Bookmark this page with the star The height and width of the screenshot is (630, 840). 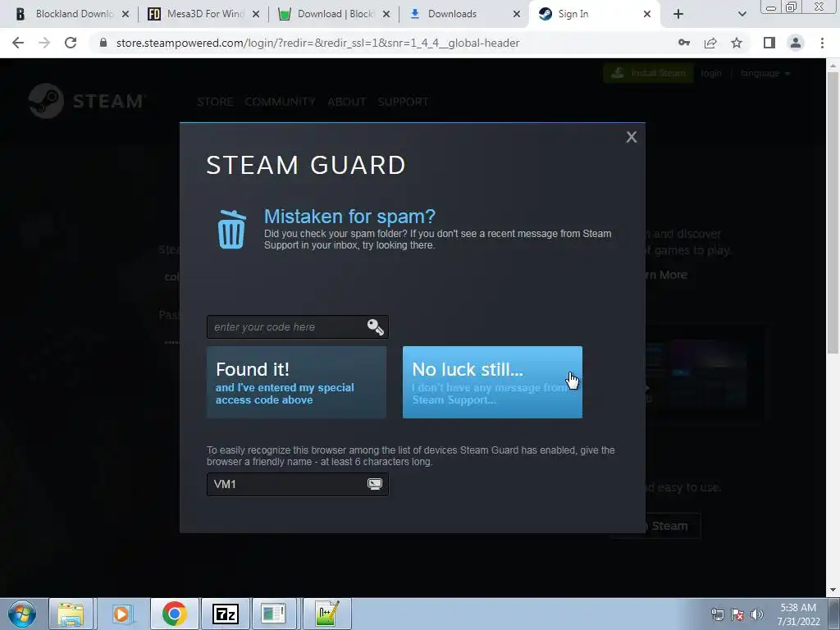pos(737,43)
